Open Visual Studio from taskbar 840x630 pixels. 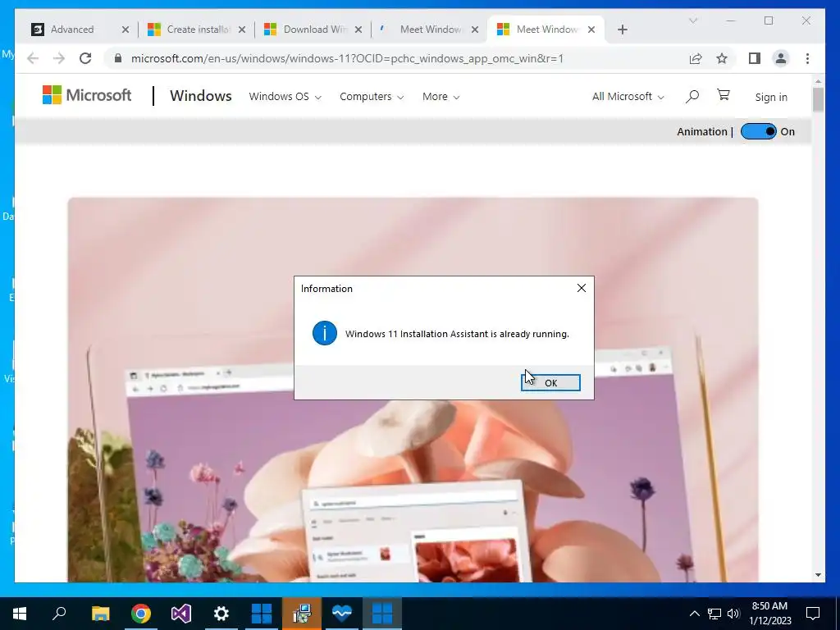181,614
